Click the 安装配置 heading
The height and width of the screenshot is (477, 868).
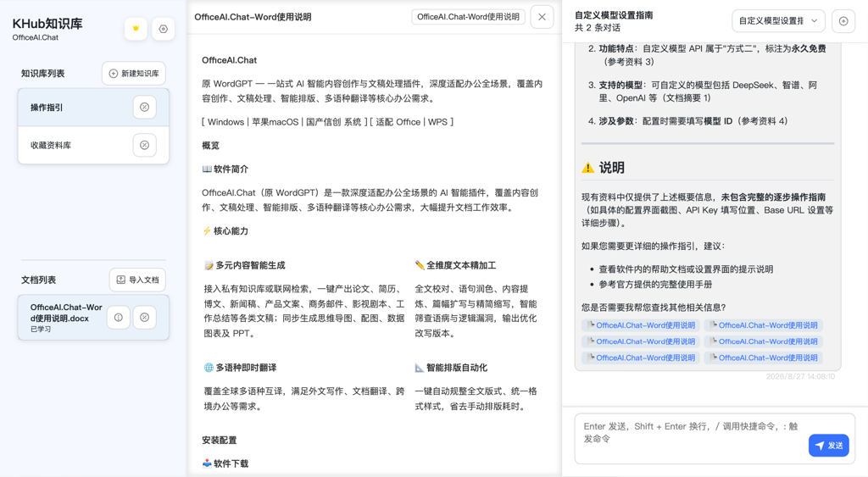click(x=220, y=441)
